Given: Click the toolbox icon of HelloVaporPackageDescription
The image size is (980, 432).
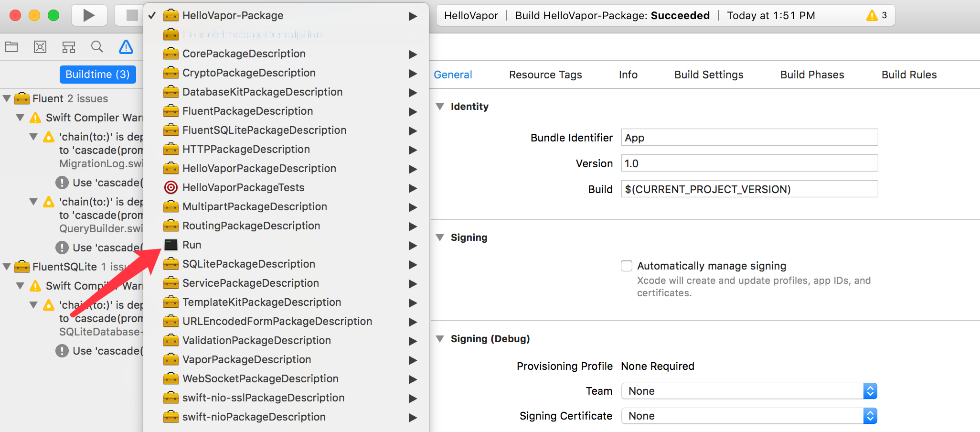Looking at the screenshot, I should tap(171, 168).
